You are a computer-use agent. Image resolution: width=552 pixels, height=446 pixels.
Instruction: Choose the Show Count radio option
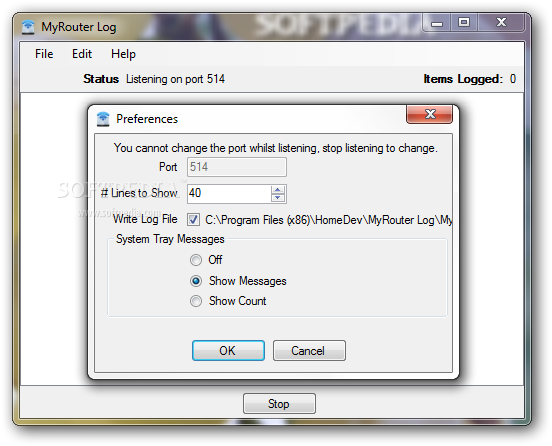tap(196, 301)
